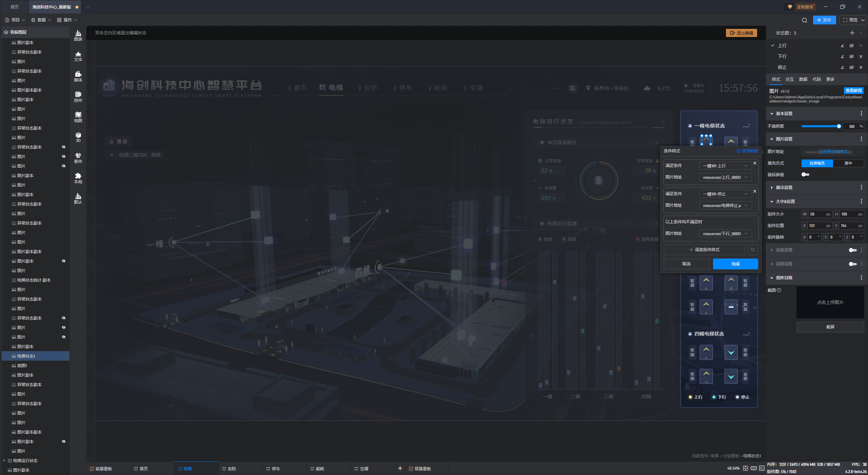This screenshot has height=475, width=868.
Task: Click the 退出编辑 button
Action: point(741,33)
